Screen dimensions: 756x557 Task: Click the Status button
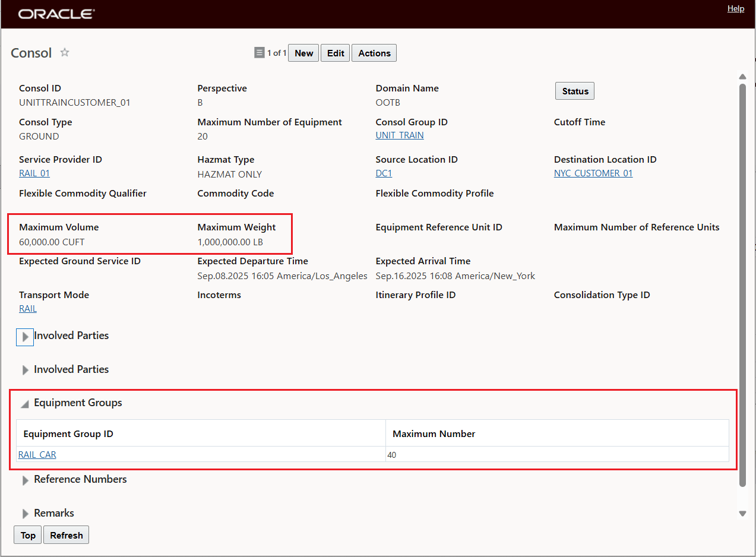click(575, 91)
